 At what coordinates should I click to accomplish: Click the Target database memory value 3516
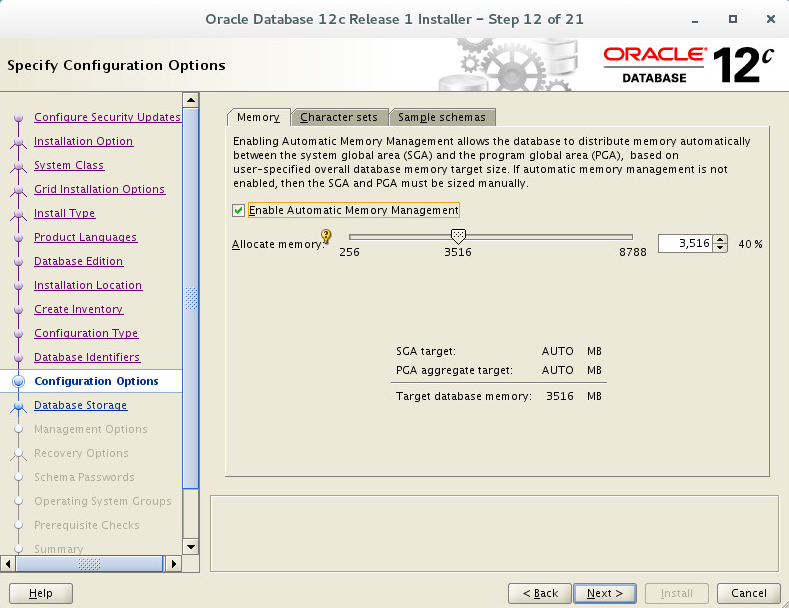(560, 397)
